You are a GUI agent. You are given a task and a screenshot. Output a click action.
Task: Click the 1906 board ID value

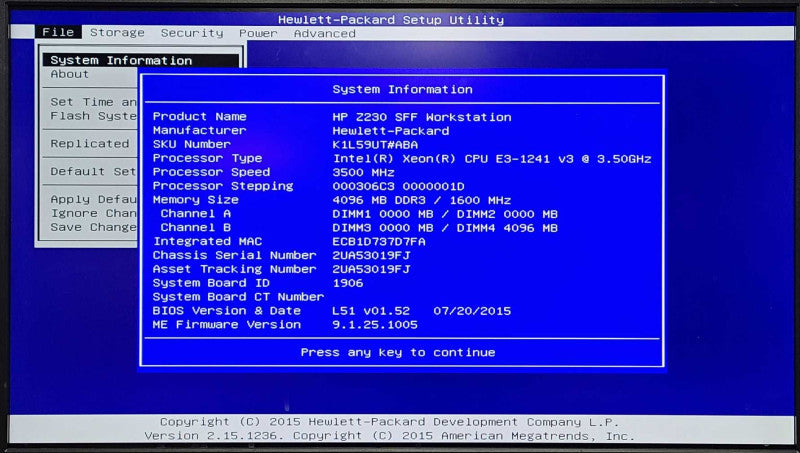pos(348,283)
